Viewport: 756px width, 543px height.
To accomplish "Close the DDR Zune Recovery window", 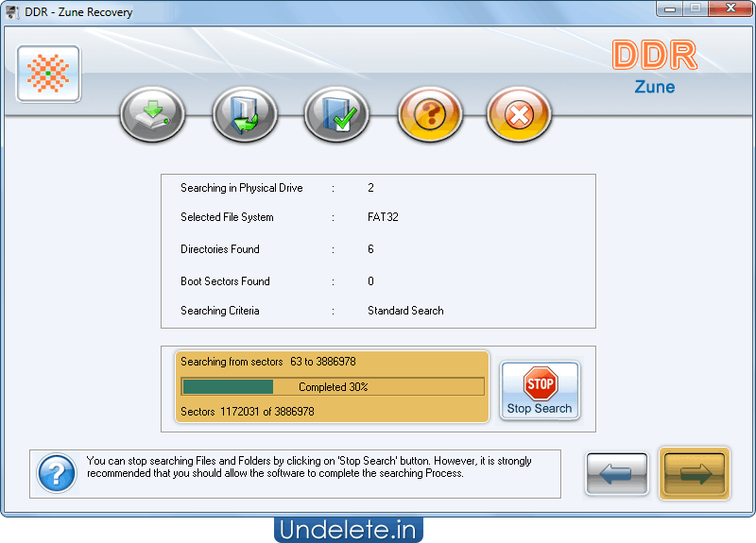I will coord(730,8).
